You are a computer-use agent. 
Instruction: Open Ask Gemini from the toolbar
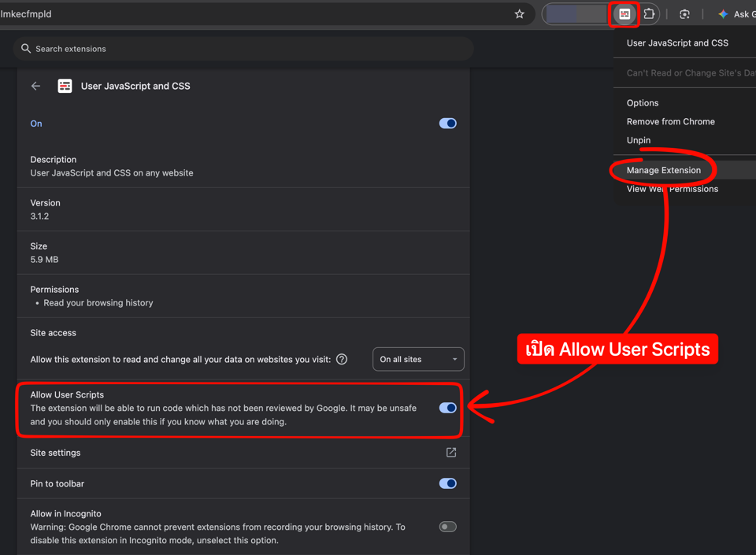[736, 14]
